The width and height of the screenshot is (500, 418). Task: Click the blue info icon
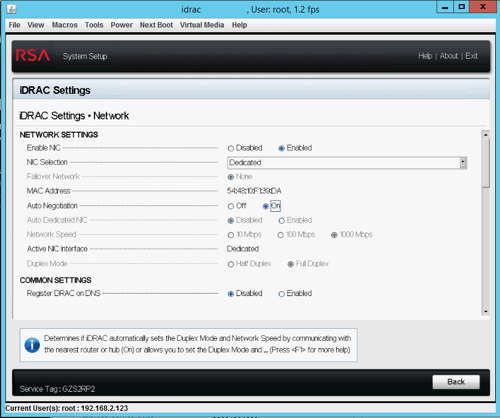(x=32, y=345)
